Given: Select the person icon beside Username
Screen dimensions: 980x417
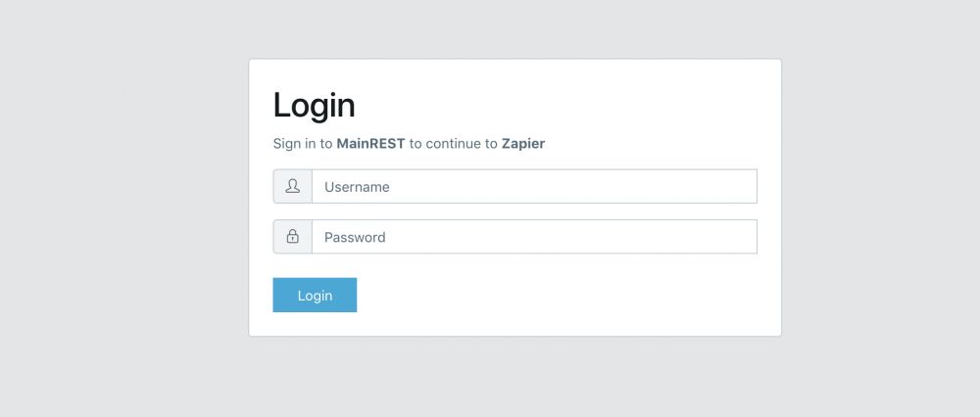Looking at the screenshot, I should (292, 186).
